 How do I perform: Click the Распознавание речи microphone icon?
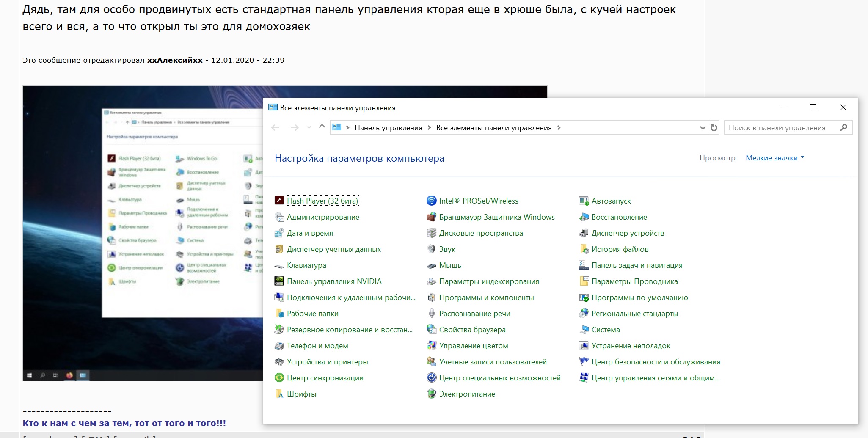[431, 313]
